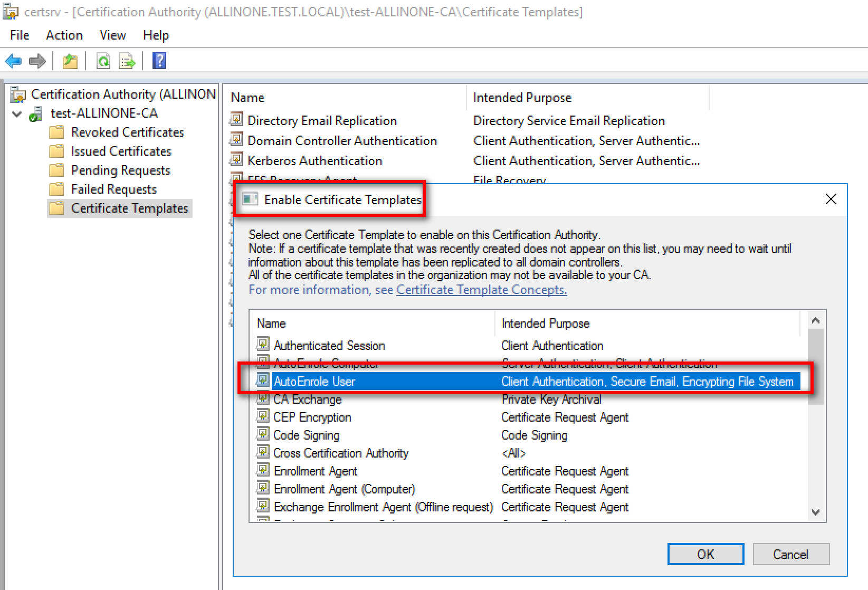
Task: Collapse the test-ALLINONE-CA tree node
Action: [17, 113]
